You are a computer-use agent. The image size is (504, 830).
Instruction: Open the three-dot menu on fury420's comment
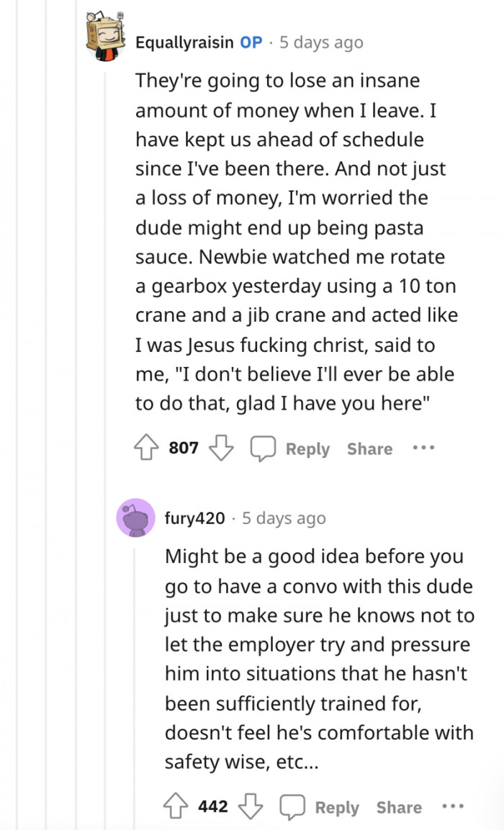453,807
